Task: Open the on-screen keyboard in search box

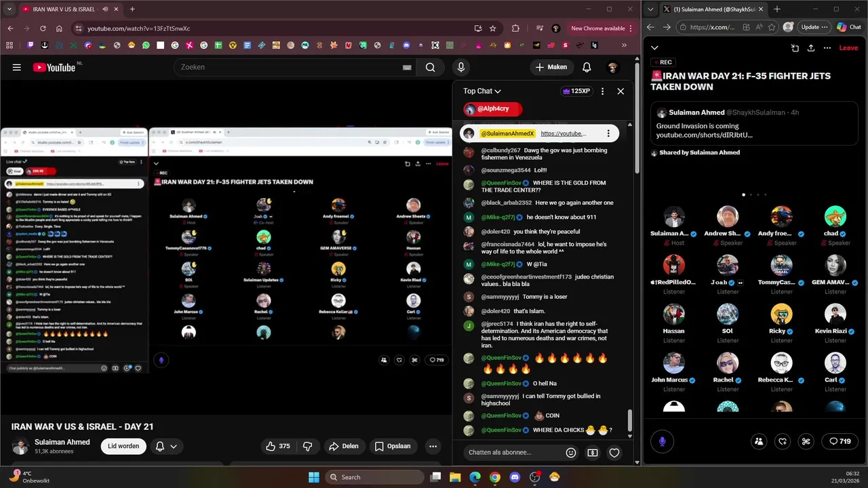Action: [407, 67]
